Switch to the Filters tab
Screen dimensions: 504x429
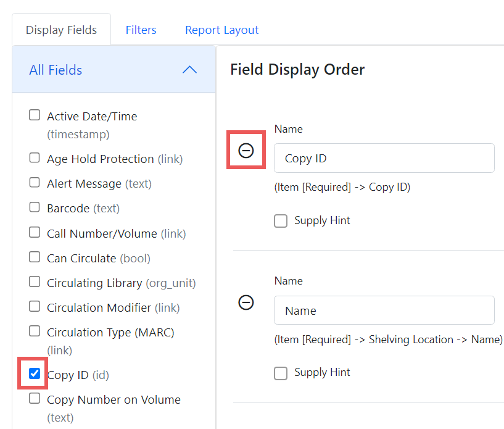click(x=141, y=29)
